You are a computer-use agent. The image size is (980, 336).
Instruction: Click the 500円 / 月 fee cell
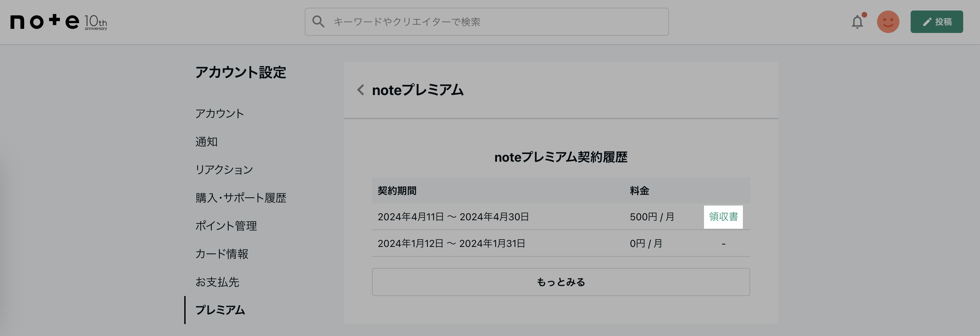click(652, 217)
